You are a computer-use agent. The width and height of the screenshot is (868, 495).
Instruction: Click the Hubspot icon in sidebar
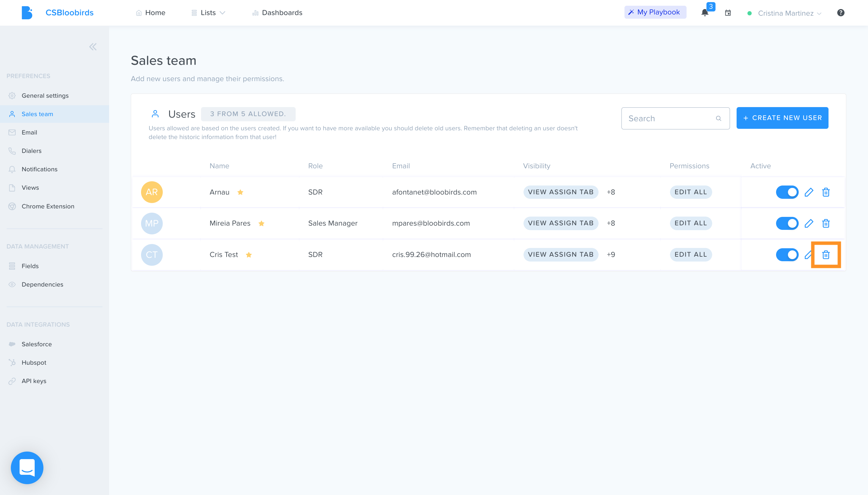click(x=12, y=362)
